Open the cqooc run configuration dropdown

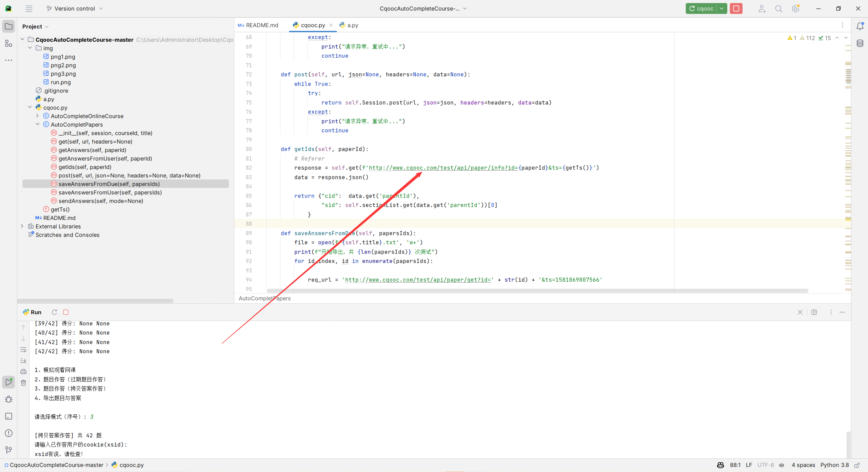(x=722, y=8)
